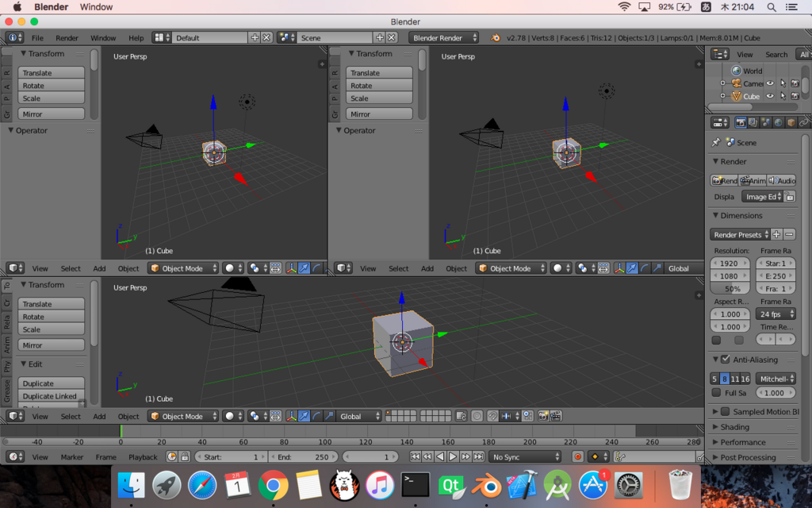Uncheck the Anti-Aliasing checkbox
This screenshot has width=812, height=508.
(x=726, y=360)
